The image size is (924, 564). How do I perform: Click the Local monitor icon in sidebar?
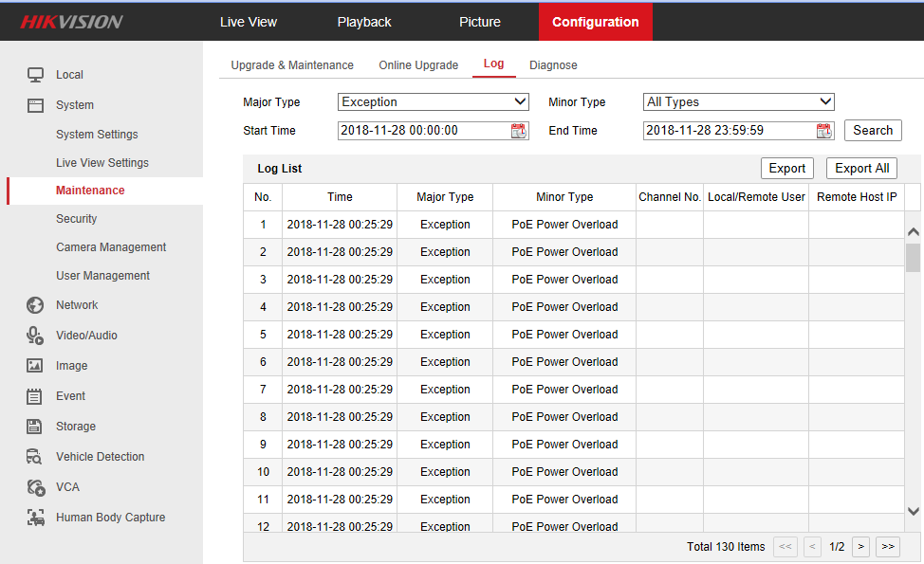coord(35,75)
